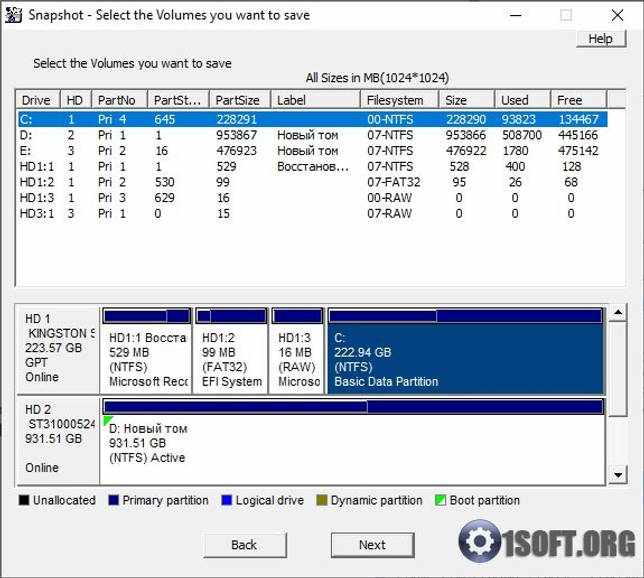Click the Восстанов... label cell
This screenshot has height=578, width=644.
point(313,166)
